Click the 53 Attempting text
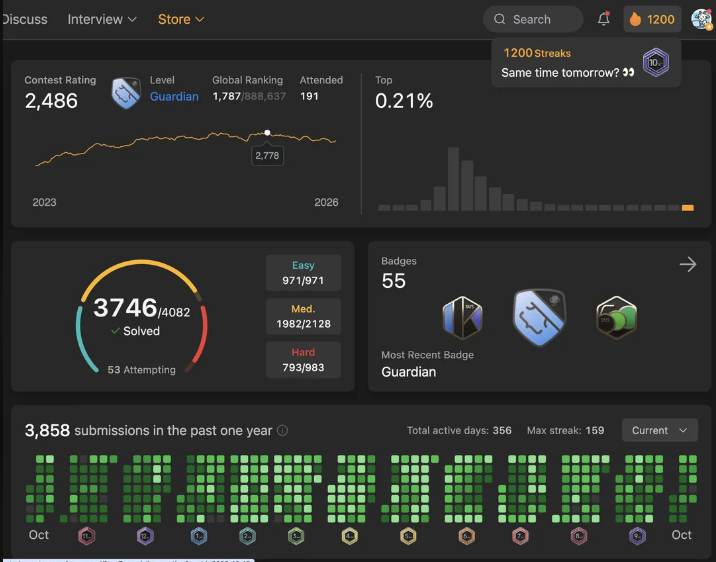The height and width of the screenshot is (562, 716). (x=142, y=369)
